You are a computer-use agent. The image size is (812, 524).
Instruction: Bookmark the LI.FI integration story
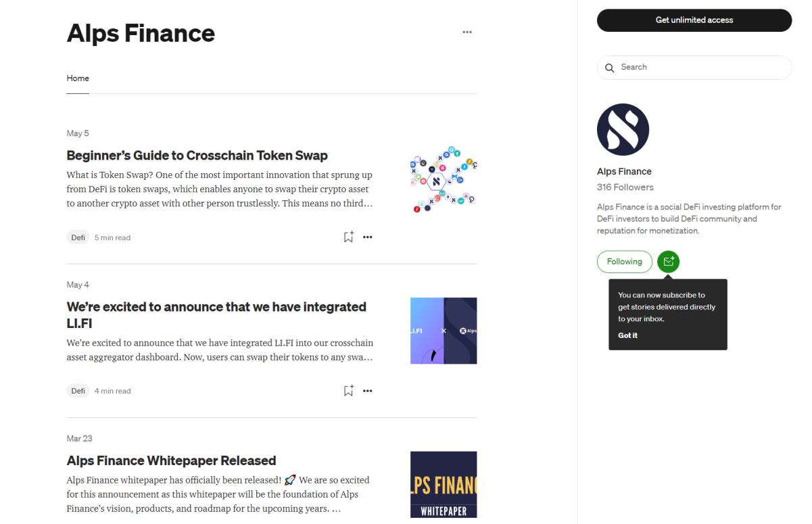348,390
